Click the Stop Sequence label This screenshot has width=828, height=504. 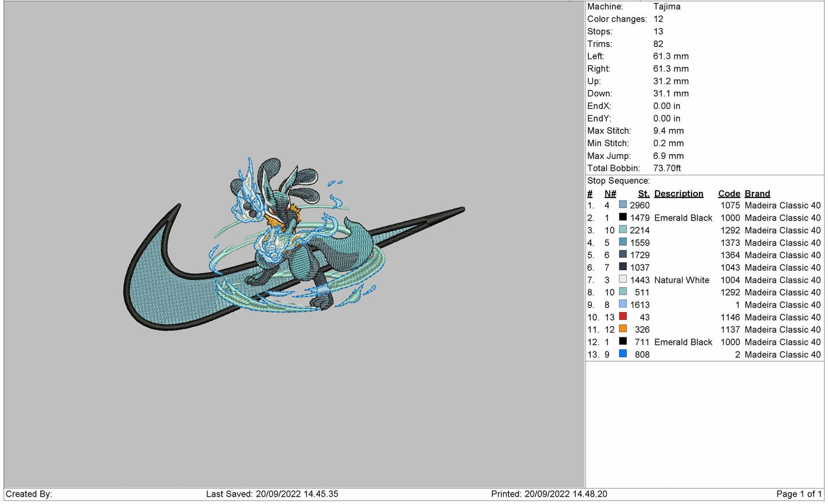tap(618, 181)
